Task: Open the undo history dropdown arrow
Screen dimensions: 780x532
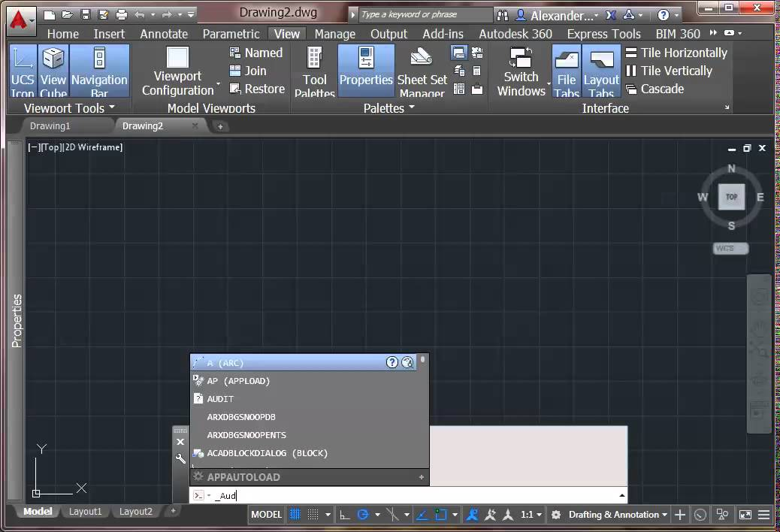Action: click(x=153, y=15)
